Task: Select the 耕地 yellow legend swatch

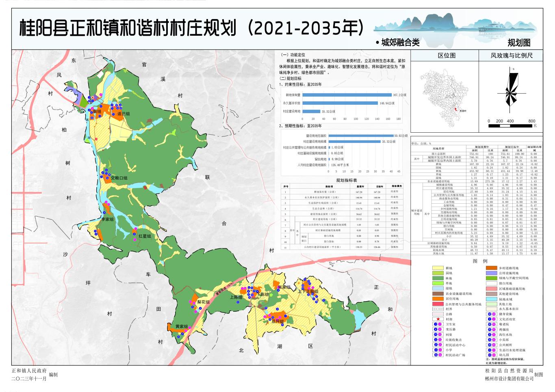Action: (x=438, y=268)
